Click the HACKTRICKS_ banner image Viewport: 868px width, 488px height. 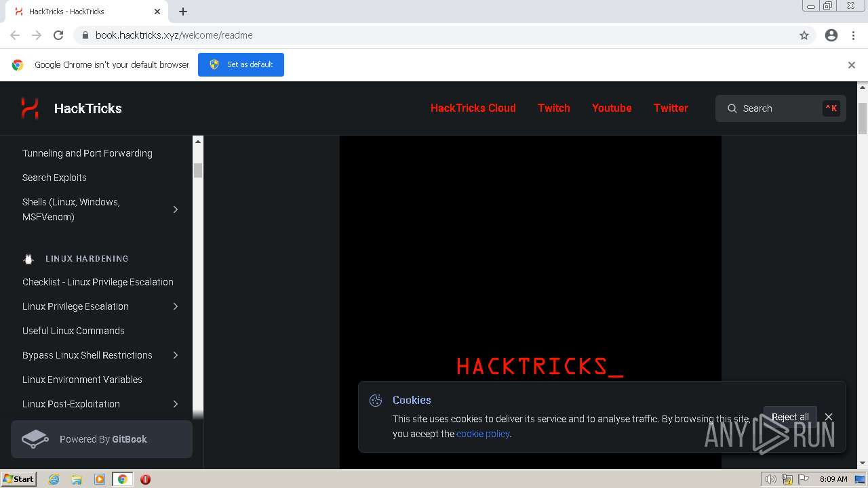(530, 302)
